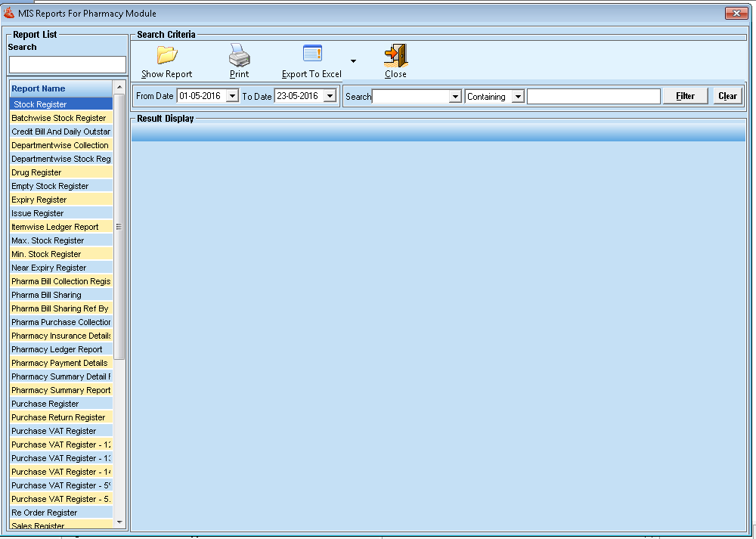
Task: Select the Purchase Return Register report
Action: pos(58,417)
